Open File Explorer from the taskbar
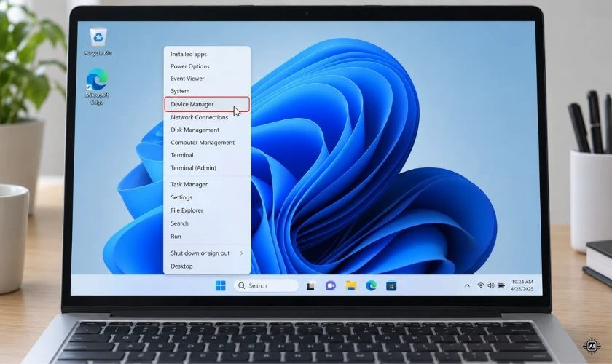 [x=351, y=285]
